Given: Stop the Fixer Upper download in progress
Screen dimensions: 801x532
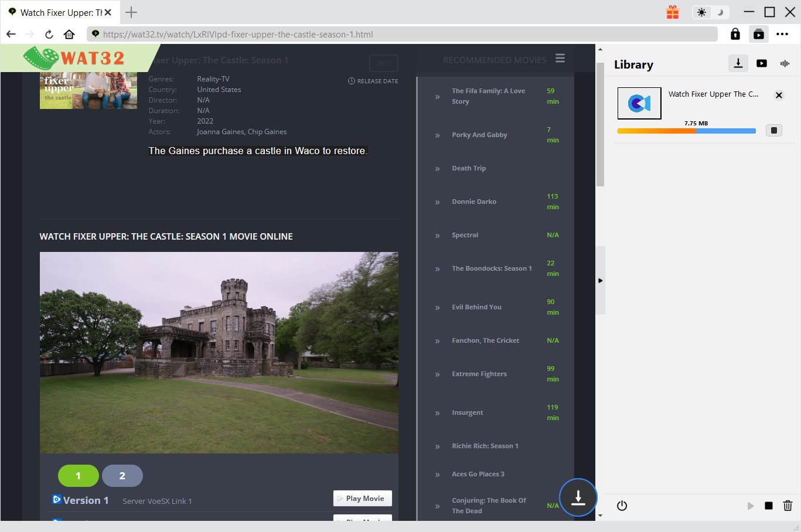Looking at the screenshot, I should pyautogui.click(x=773, y=131).
